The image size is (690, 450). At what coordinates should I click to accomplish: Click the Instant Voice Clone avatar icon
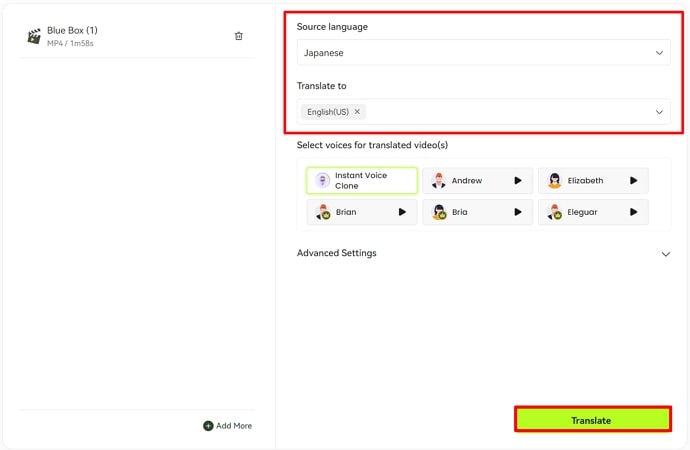coord(323,180)
